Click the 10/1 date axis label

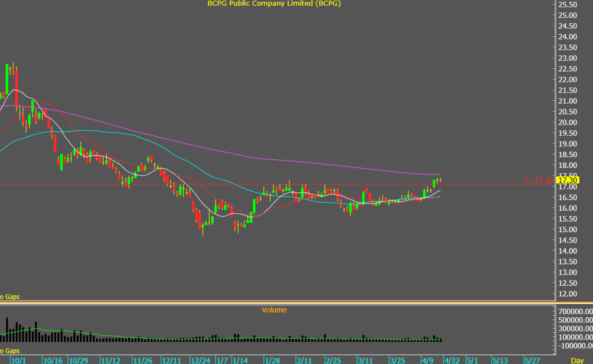[18, 361]
